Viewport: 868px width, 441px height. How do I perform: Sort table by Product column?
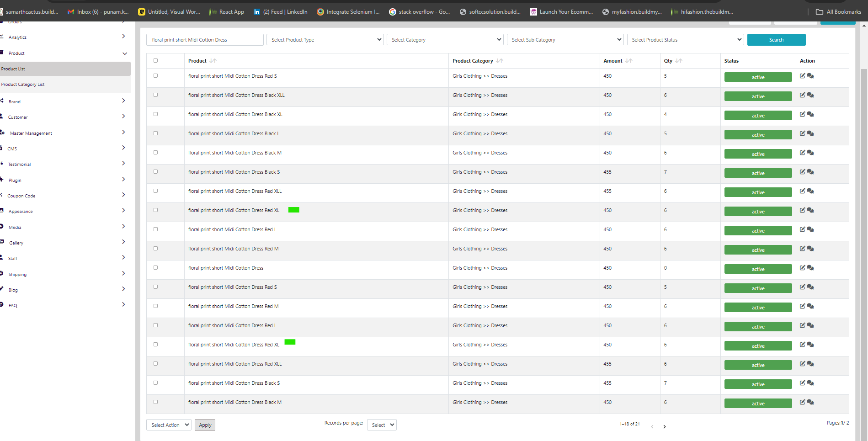213,61
